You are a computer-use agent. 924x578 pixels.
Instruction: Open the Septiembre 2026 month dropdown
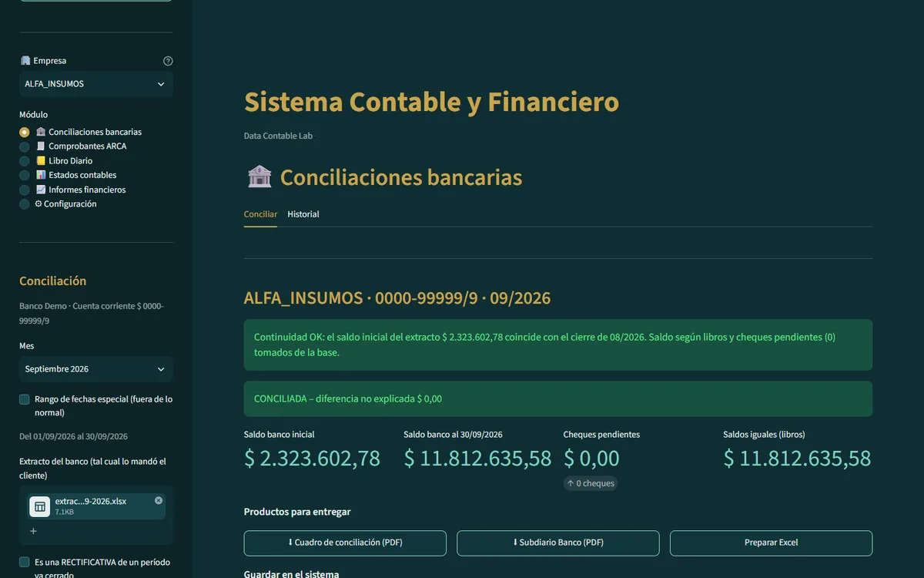coord(96,369)
